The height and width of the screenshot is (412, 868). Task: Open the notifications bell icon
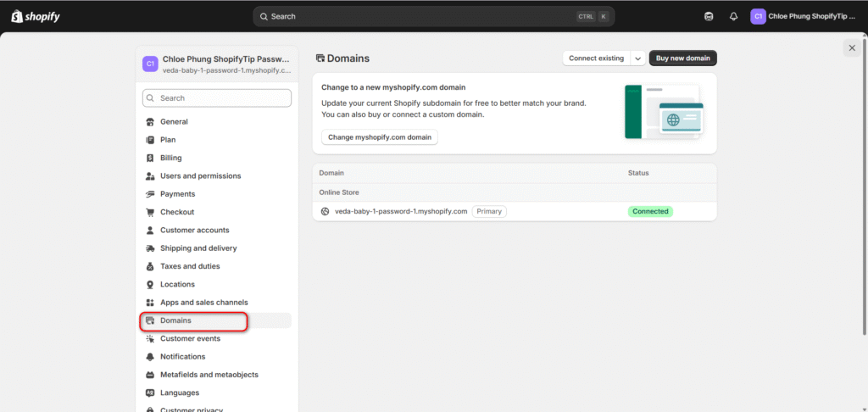tap(733, 16)
